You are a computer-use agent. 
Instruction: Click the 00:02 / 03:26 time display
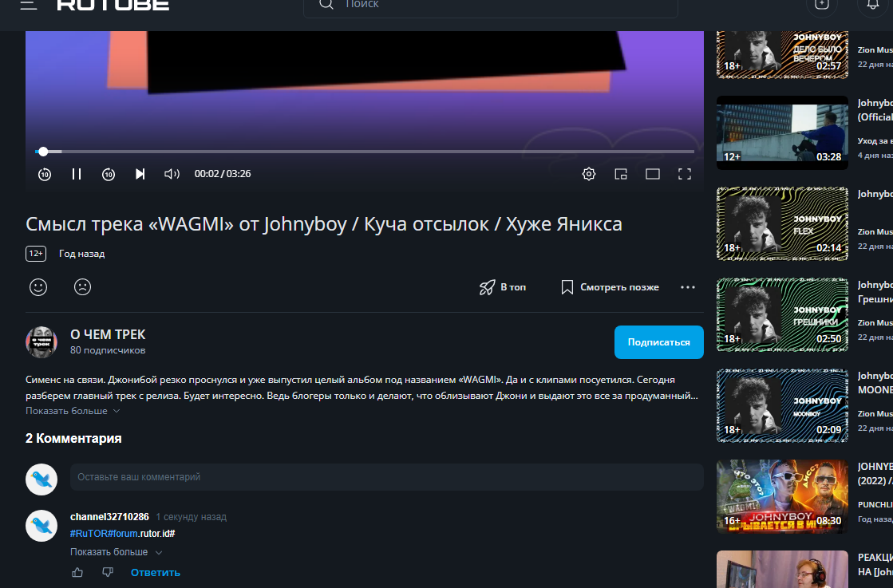point(223,174)
